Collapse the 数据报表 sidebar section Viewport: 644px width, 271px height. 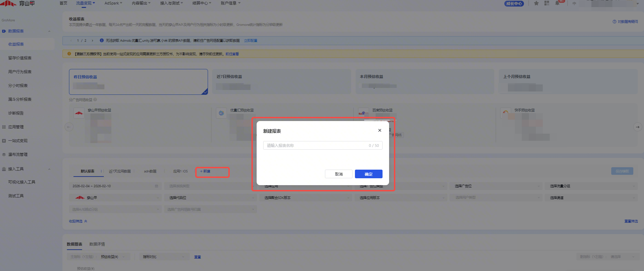(49, 31)
